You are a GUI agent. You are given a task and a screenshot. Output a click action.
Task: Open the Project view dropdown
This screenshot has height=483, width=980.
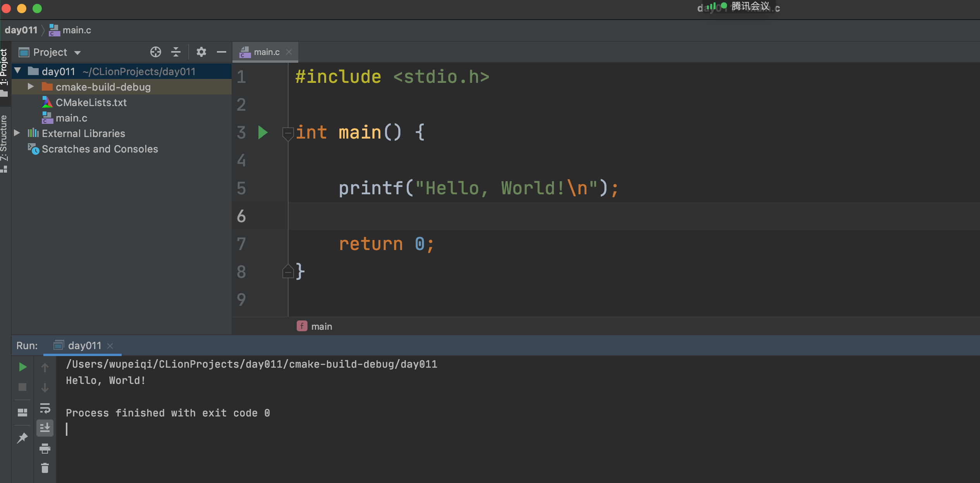tap(77, 53)
